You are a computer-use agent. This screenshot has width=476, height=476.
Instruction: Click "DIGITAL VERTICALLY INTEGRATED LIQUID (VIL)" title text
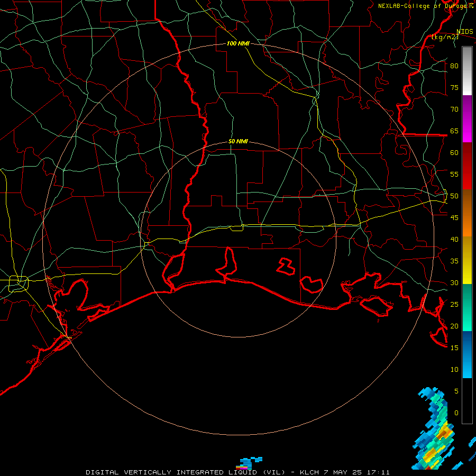[x=186, y=472]
